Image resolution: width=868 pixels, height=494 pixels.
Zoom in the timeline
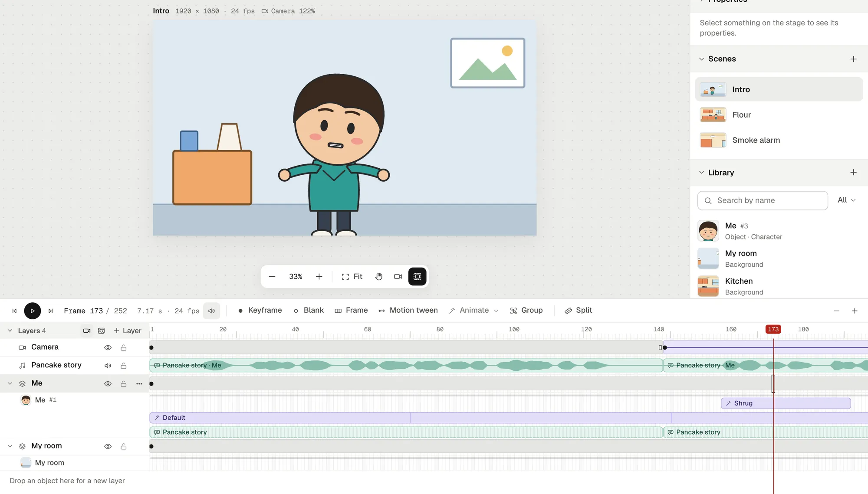point(855,311)
